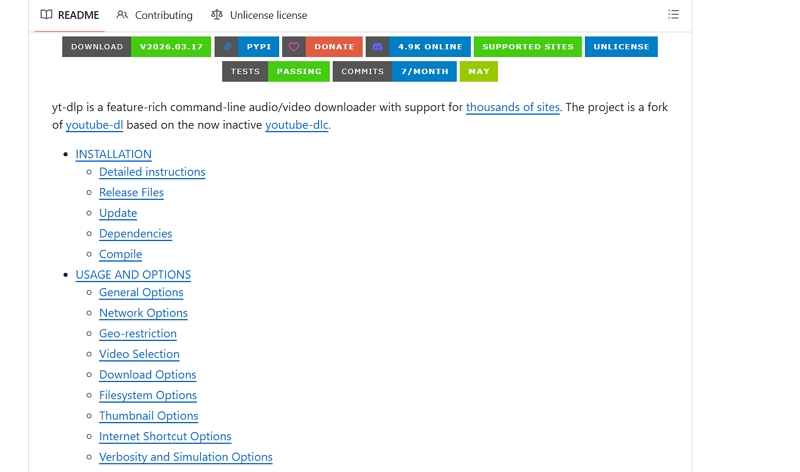Viewport: 800px width, 472px height.
Task: Open the Thumbnail Options link
Action: click(x=148, y=416)
